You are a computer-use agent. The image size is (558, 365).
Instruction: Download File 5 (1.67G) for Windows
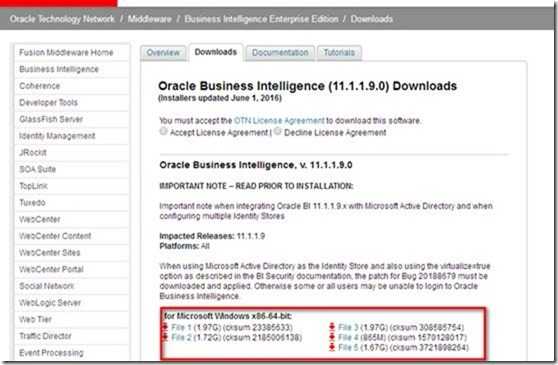(348, 347)
